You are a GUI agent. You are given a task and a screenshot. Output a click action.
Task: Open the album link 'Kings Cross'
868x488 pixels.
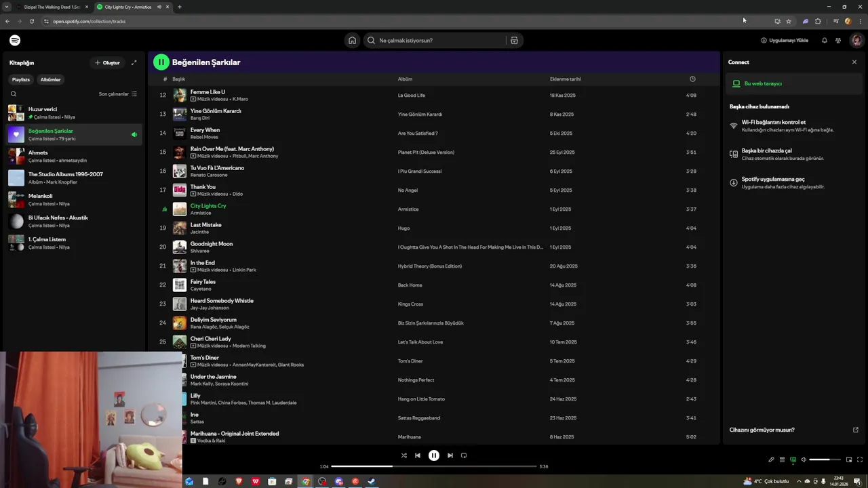[x=410, y=304]
